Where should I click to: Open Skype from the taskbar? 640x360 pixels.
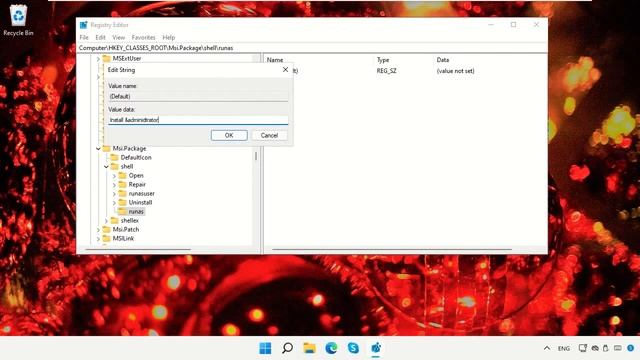(x=353, y=348)
